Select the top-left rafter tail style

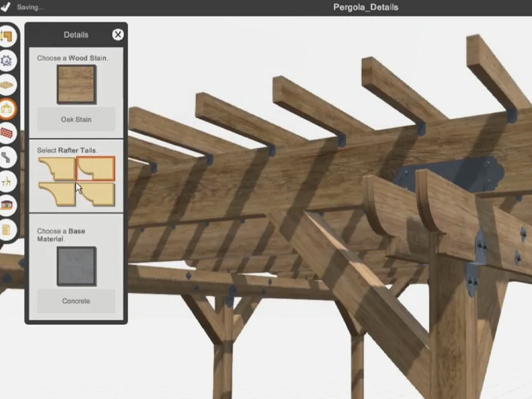click(57, 168)
